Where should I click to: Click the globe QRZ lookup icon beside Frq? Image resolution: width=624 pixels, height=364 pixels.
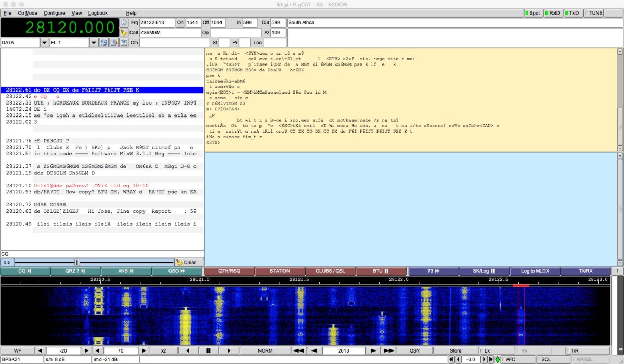coord(124,22)
